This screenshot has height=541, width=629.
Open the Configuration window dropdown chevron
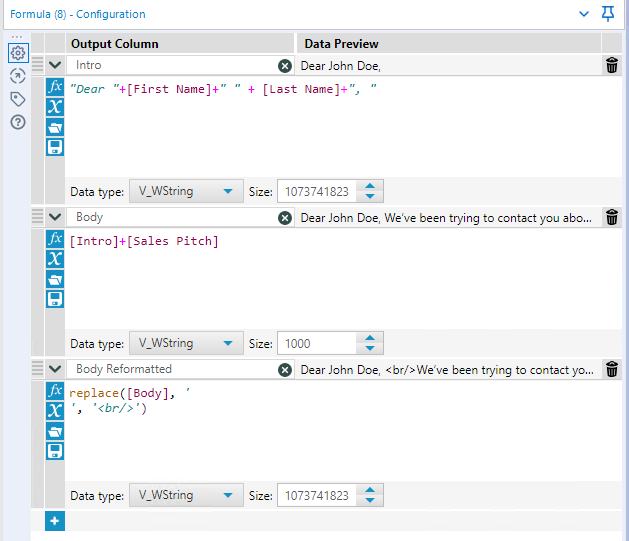pyautogui.click(x=584, y=14)
